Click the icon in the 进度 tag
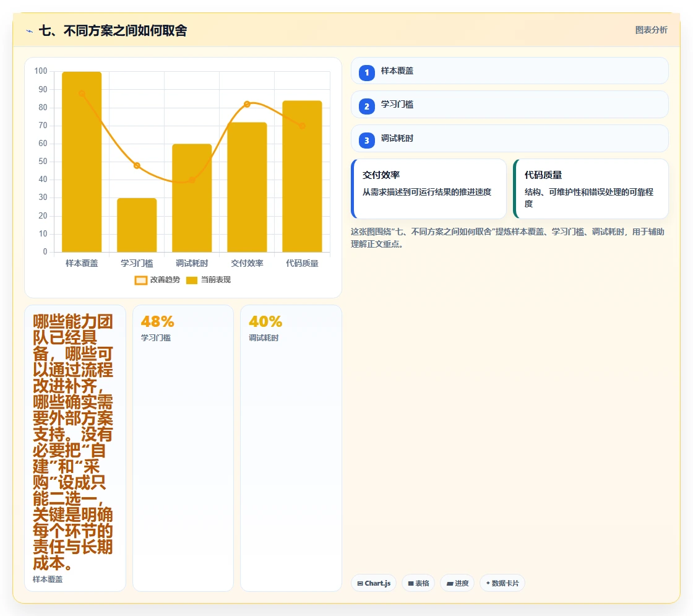The image size is (693, 616). (450, 584)
